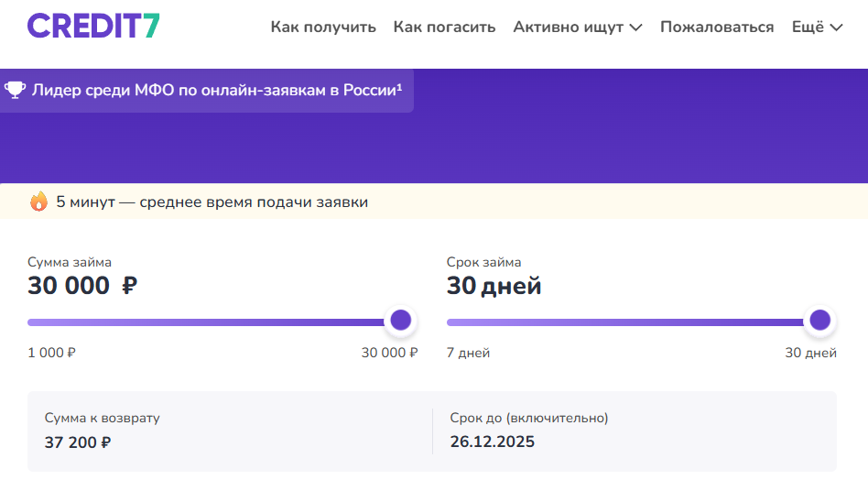Click the large "30 000 ₽" loan amount value
Image resolution: width=868 pixels, height=480 pixels.
(82, 287)
